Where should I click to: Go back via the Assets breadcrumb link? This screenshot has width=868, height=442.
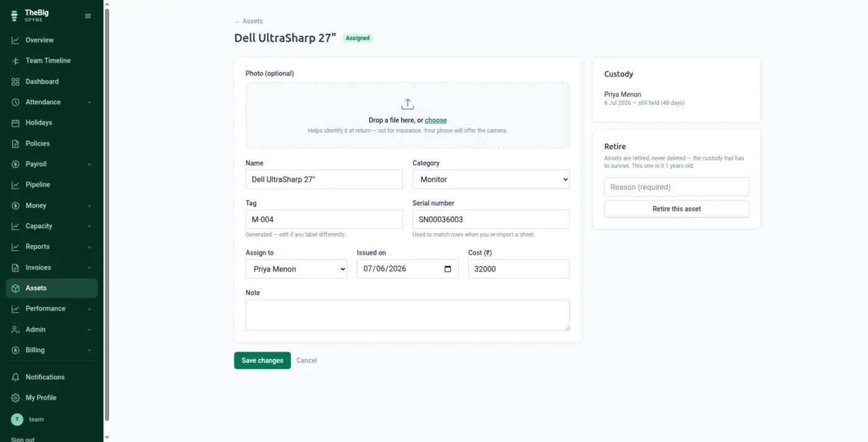pyautogui.click(x=249, y=21)
